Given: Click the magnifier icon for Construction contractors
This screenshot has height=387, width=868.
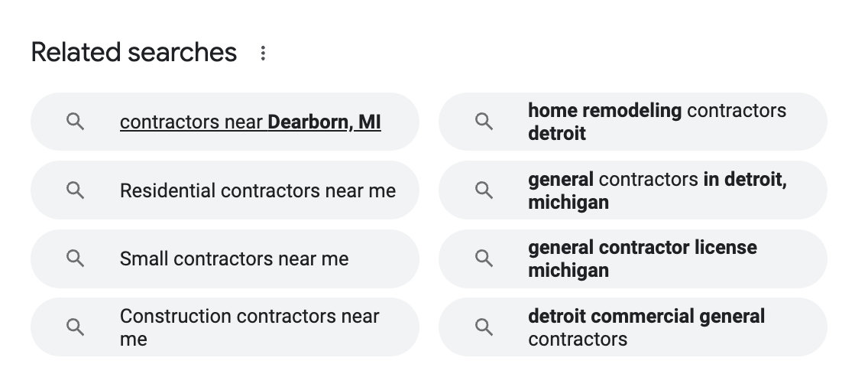Looking at the screenshot, I should [76, 327].
